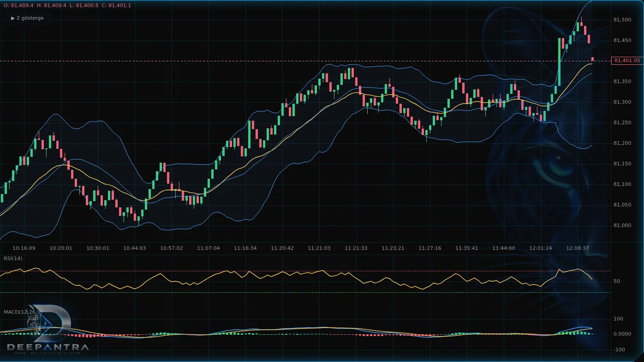Click the 10:30:01 time axis label
644x362 pixels.
98,248
